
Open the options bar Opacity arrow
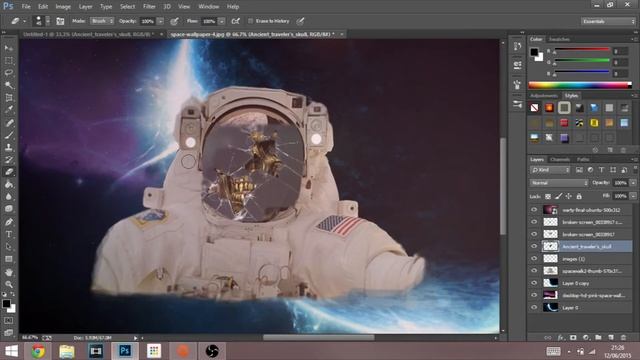point(160,21)
